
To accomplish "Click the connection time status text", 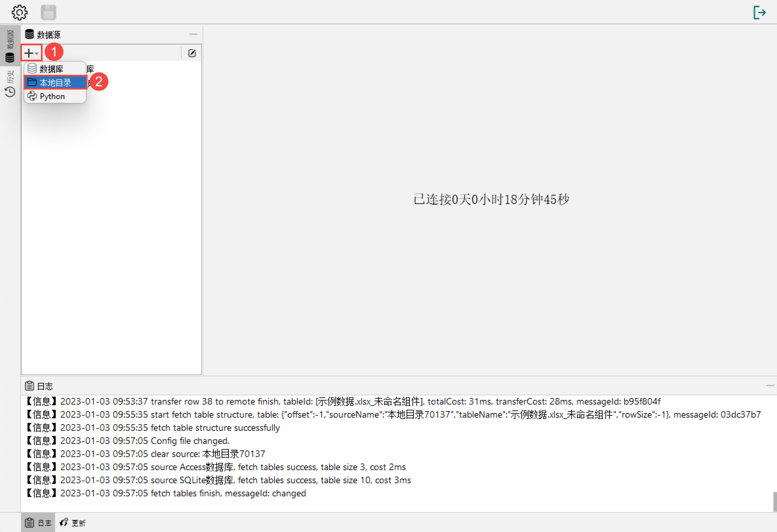I will (491, 199).
